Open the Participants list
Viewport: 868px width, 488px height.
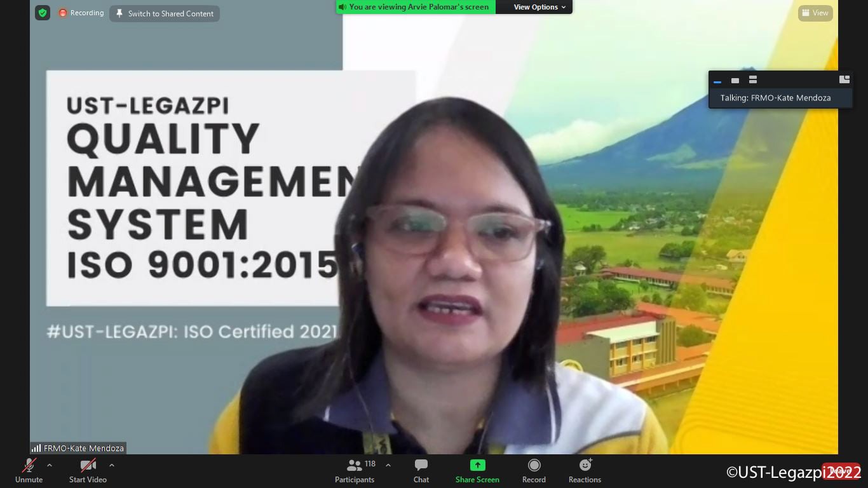355,471
